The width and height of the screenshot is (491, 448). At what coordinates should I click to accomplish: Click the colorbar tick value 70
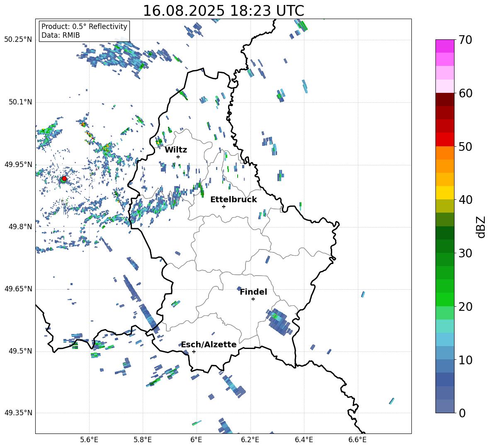point(465,40)
